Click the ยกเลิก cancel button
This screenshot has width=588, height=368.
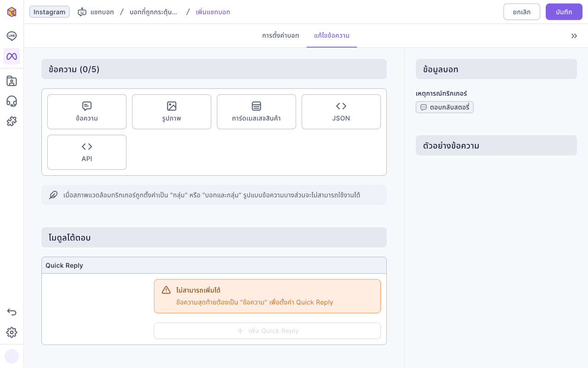click(522, 12)
